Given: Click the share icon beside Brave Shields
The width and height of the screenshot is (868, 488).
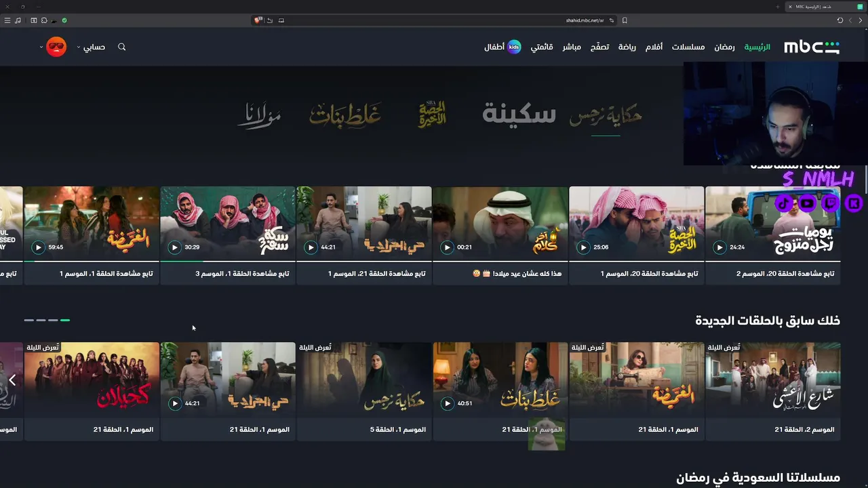Looking at the screenshot, I should coord(269,20).
